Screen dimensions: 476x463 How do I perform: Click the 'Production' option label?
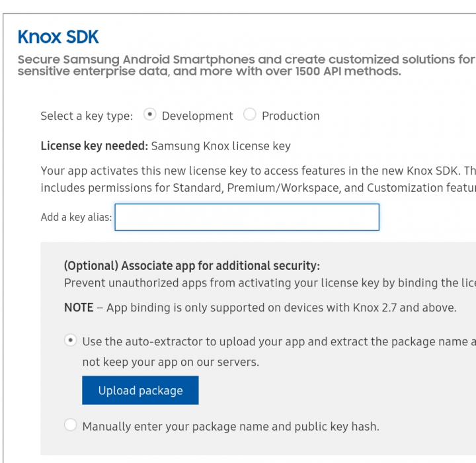(x=290, y=116)
